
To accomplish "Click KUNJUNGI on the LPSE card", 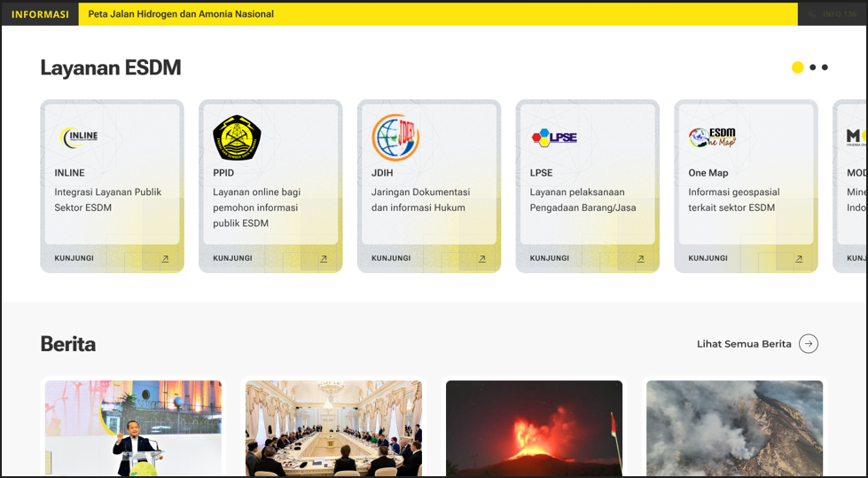I will pyautogui.click(x=549, y=259).
